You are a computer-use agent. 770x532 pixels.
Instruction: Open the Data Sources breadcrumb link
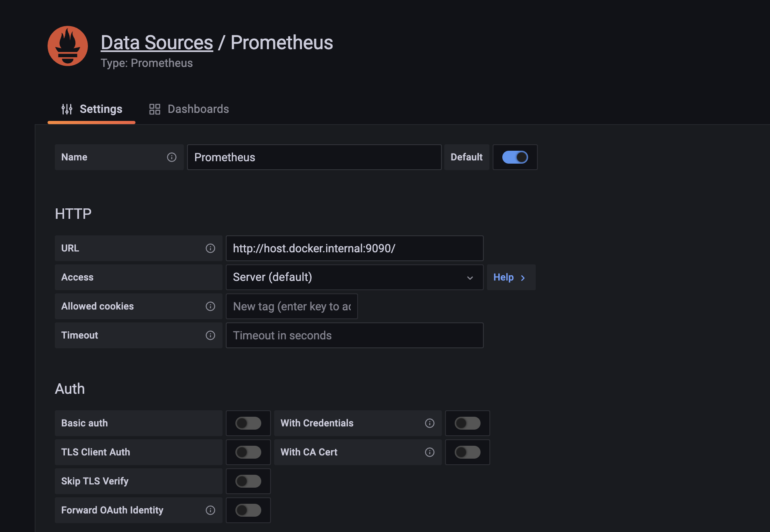pyautogui.click(x=157, y=43)
